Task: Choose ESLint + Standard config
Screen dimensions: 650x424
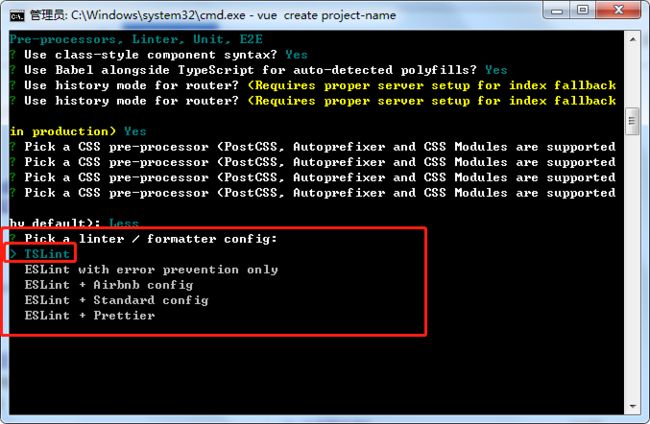Action: click(116, 300)
